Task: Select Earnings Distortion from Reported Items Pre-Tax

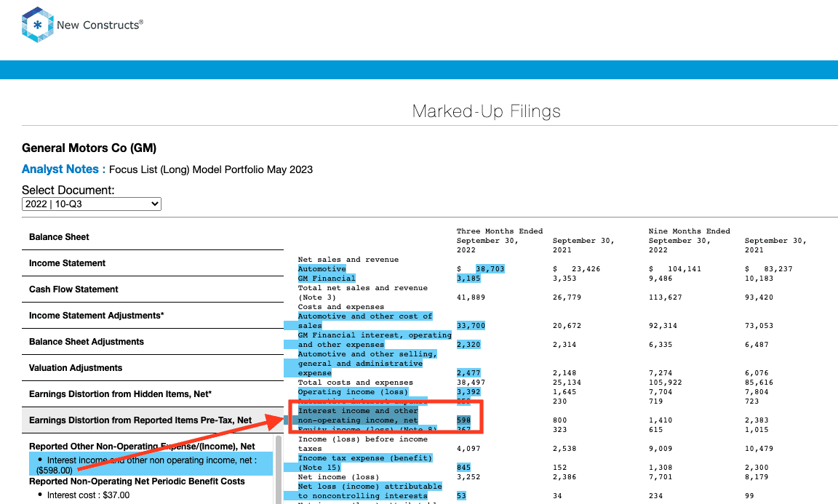Action: click(153, 420)
